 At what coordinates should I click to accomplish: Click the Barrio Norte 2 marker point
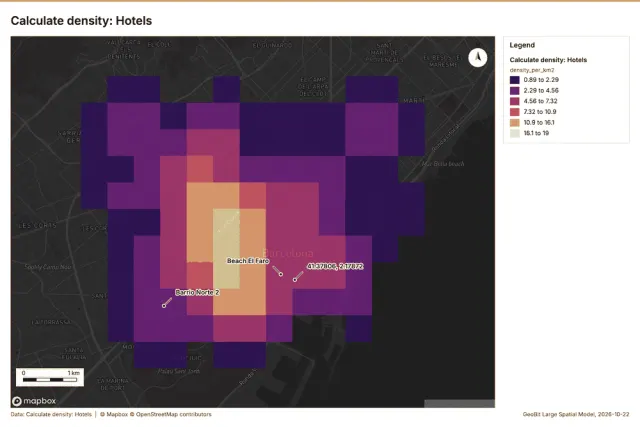coord(164,306)
